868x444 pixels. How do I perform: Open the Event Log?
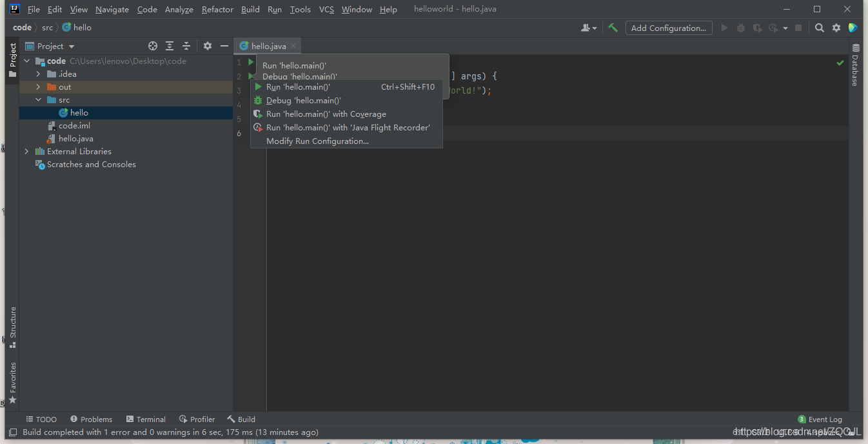[x=820, y=419]
